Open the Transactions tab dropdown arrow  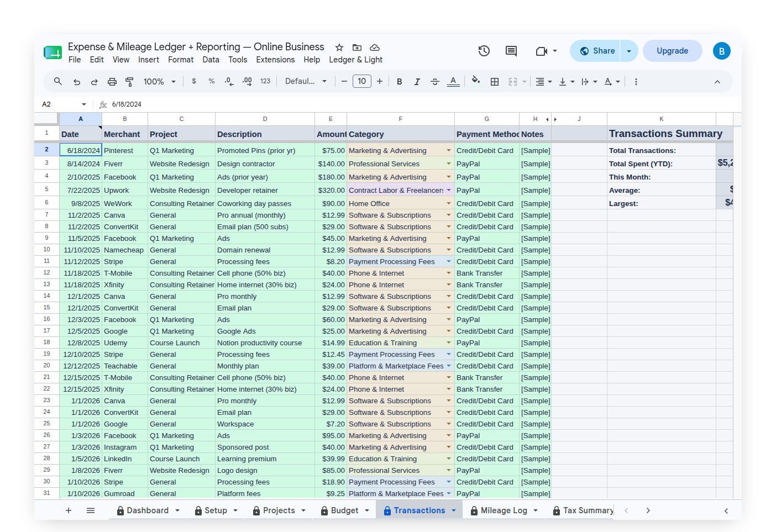click(x=454, y=510)
